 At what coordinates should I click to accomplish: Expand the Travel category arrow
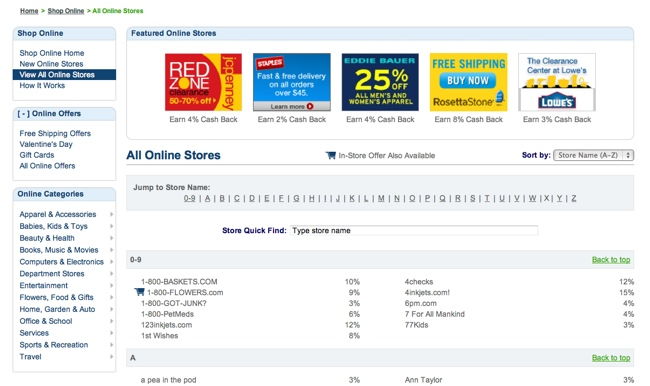[112, 357]
